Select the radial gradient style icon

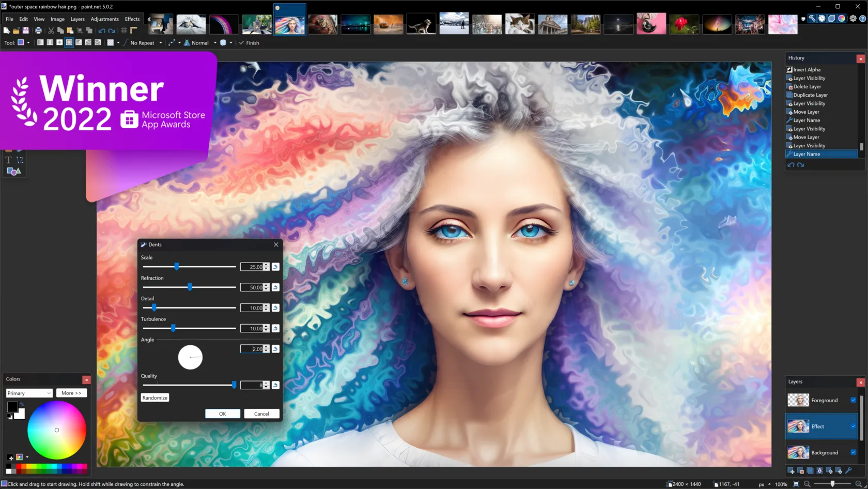coord(69,42)
